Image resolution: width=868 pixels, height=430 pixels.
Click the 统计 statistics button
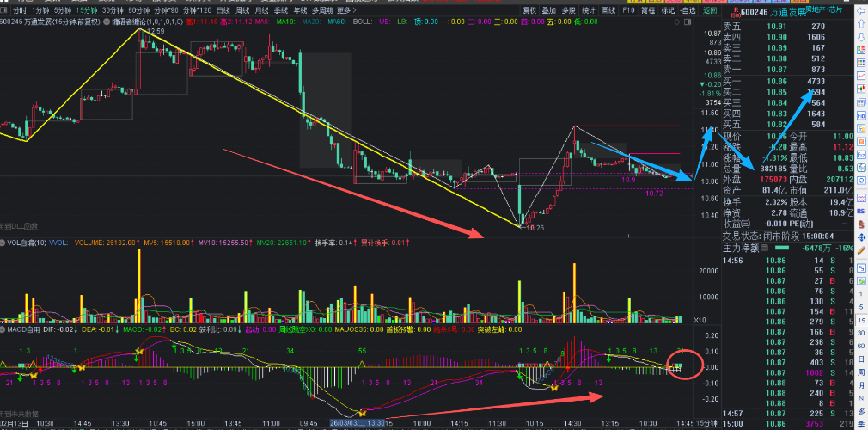[589, 10]
